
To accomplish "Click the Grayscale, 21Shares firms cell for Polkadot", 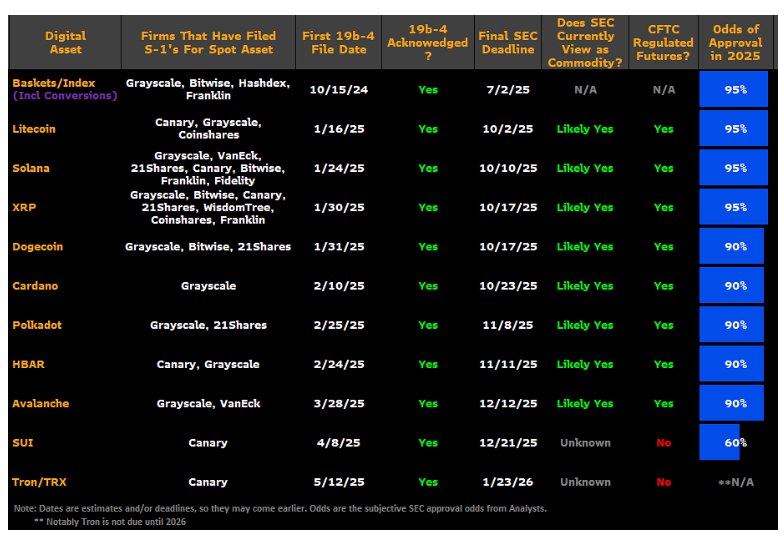I will point(208,325).
